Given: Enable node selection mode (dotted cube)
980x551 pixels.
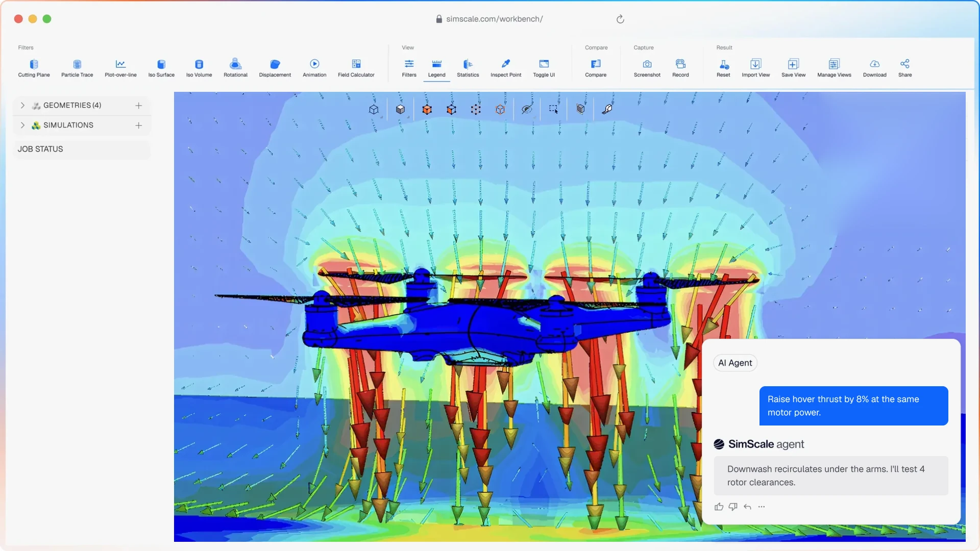Looking at the screenshot, I should click(x=476, y=109).
